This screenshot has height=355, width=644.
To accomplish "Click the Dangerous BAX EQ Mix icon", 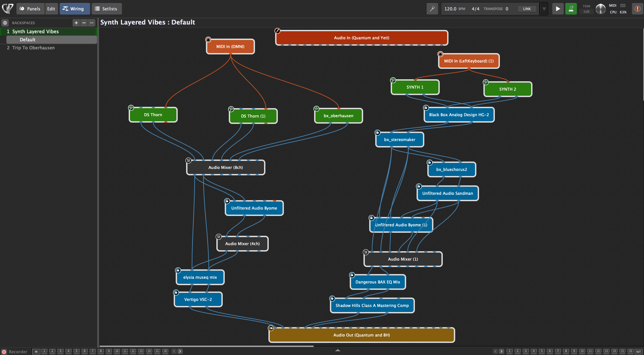I will [x=352, y=275].
